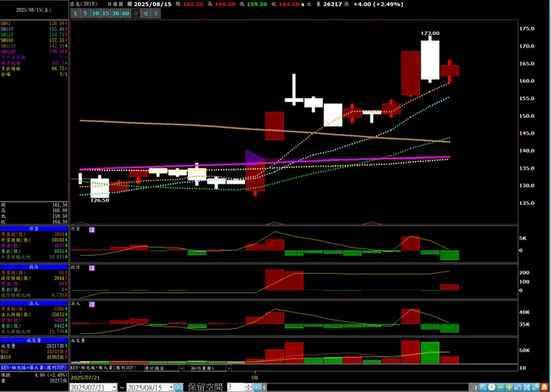Switch to 5-minute timeframe
Viewport: 551px width, 392px height.
click(86, 13)
